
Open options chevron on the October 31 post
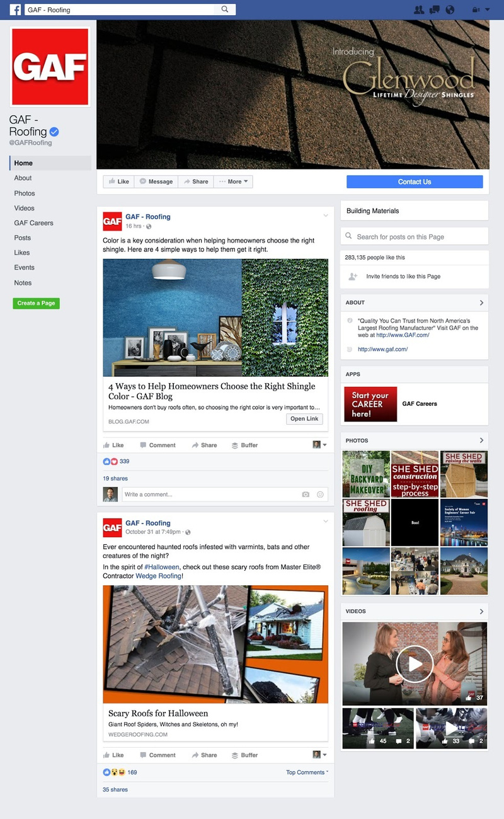pyautogui.click(x=326, y=522)
